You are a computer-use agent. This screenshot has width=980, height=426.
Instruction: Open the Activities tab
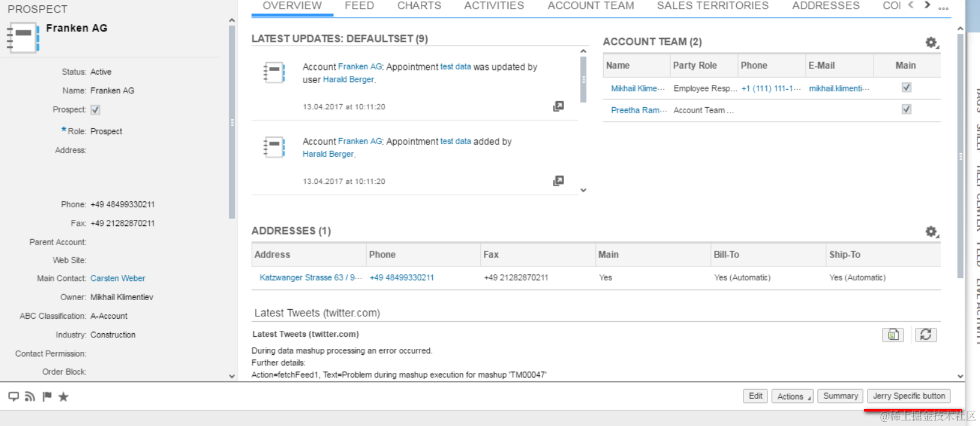point(494,5)
